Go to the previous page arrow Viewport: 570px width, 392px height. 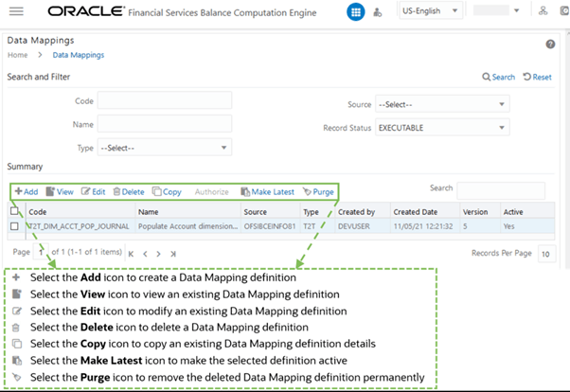[x=145, y=254]
